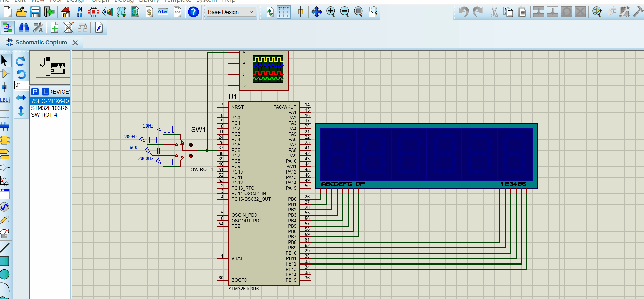This screenshot has width=644, height=299.
Task: Toggle wire autorouter icon
Action: pos(7,27)
